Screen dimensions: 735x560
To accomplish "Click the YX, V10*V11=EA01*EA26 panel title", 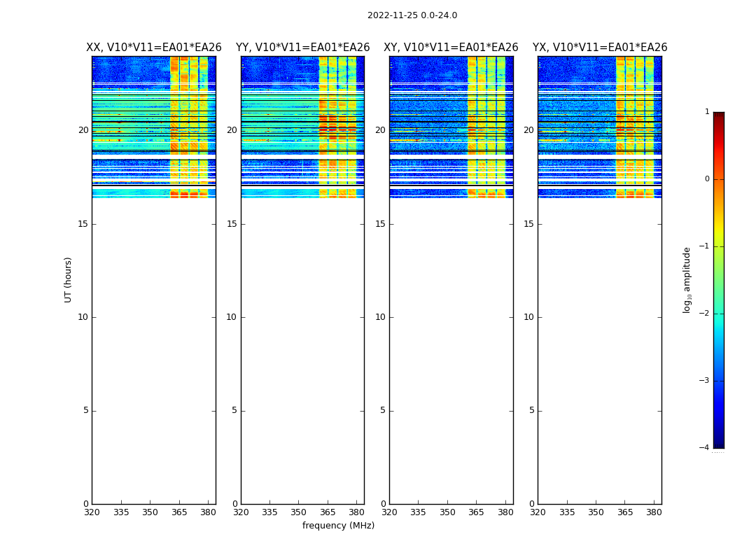I will pos(599,48).
